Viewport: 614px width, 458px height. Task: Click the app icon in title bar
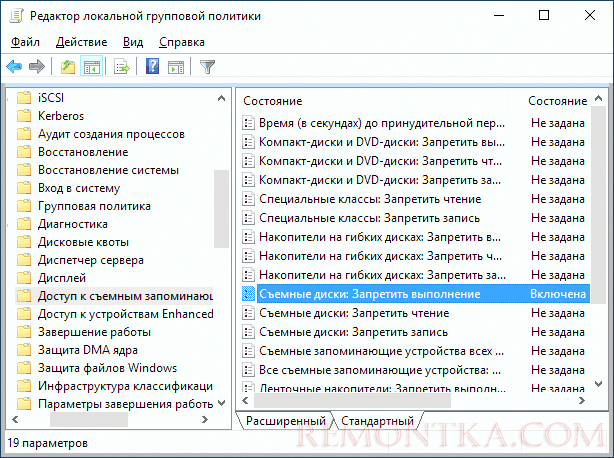(16, 16)
